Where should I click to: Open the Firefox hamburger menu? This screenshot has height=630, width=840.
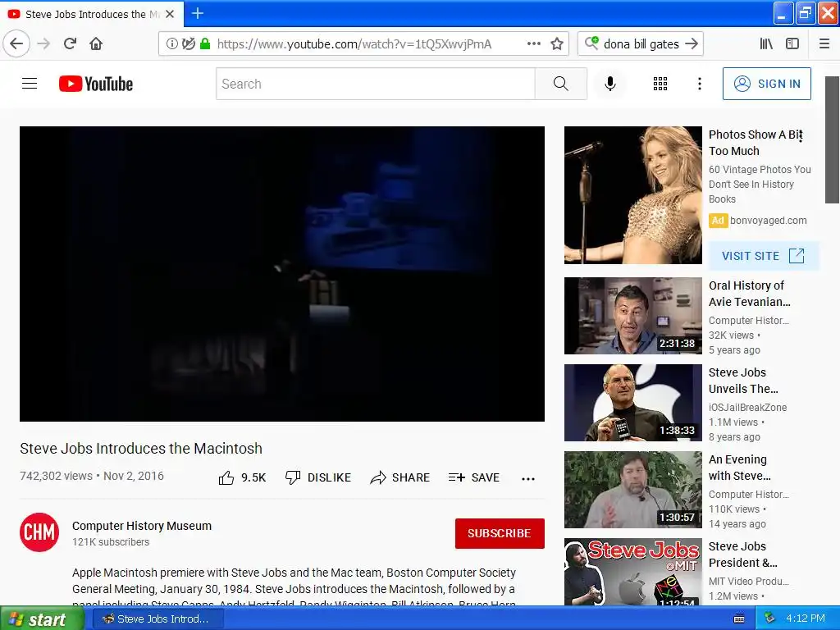[x=824, y=44]
